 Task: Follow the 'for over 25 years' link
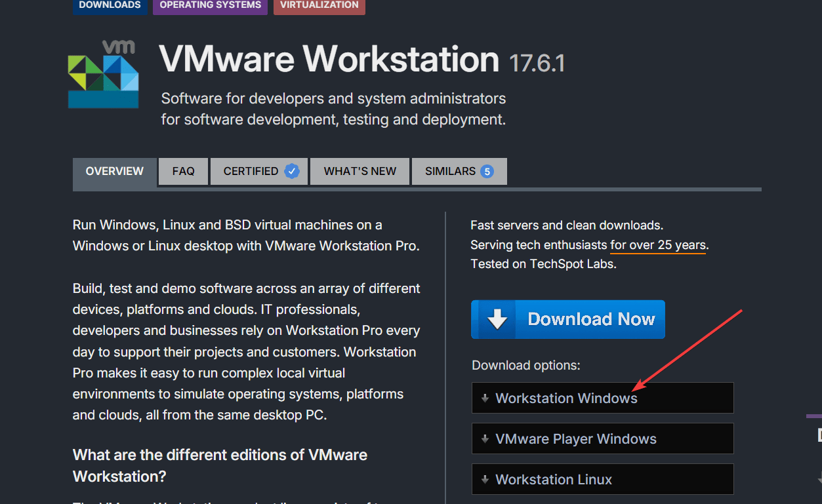pos(657,245)
